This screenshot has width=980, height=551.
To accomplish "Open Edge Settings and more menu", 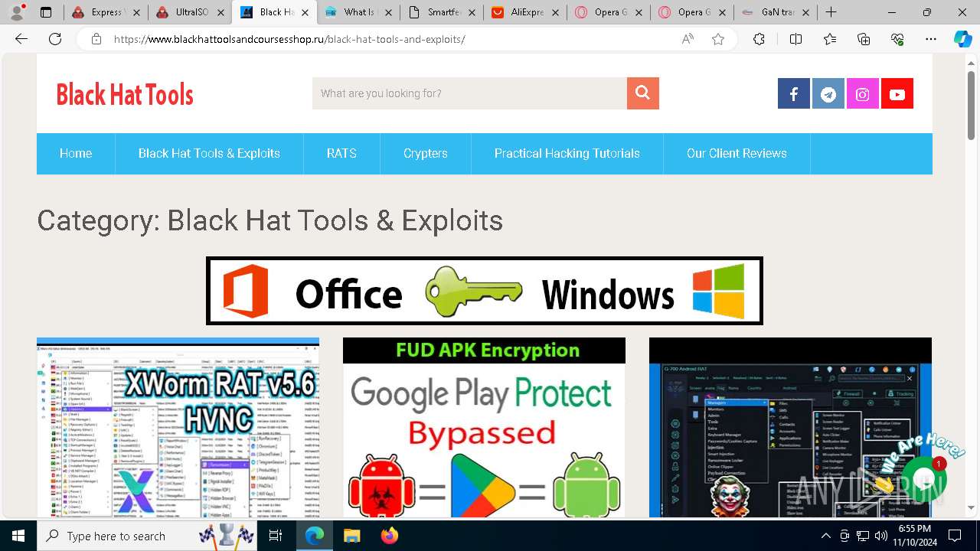I will [931, 39].
